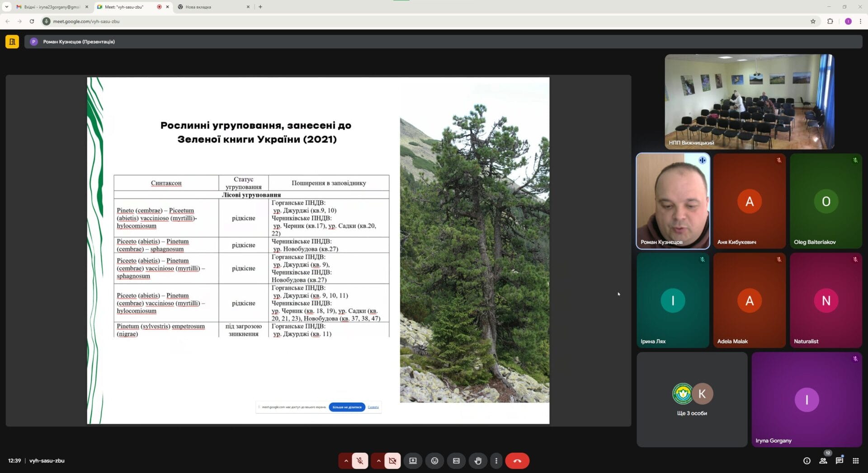
Task: Select the НПП Вижницький video tile
Action: pyautogui.click(x=749, y=102)
